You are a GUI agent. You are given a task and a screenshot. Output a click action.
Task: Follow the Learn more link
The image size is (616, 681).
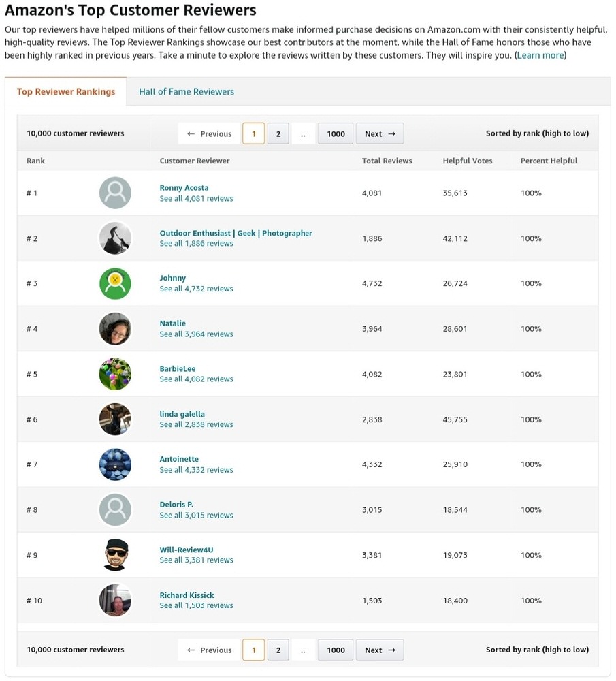540,55
